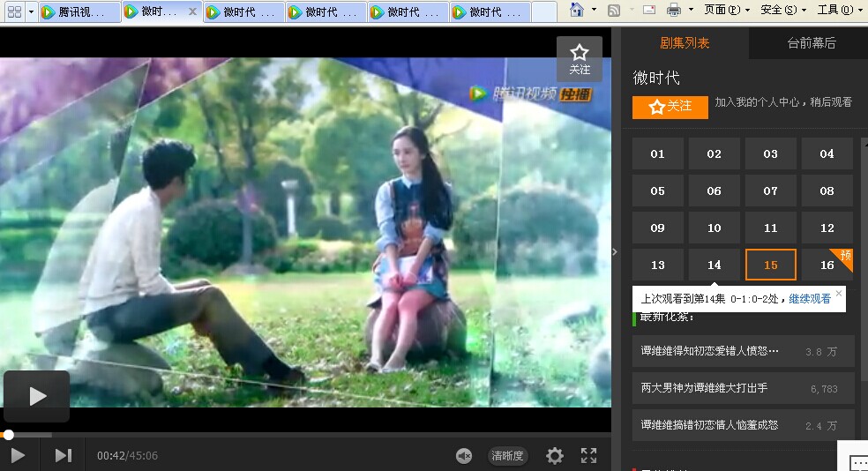This screenshot has width=868, height=471.
Task: Click play icon in control bar
Action: (x=18, y=455)
